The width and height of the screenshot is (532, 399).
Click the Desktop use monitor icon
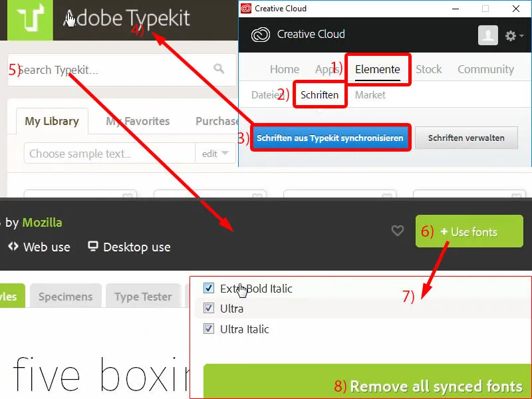(92, 246)
